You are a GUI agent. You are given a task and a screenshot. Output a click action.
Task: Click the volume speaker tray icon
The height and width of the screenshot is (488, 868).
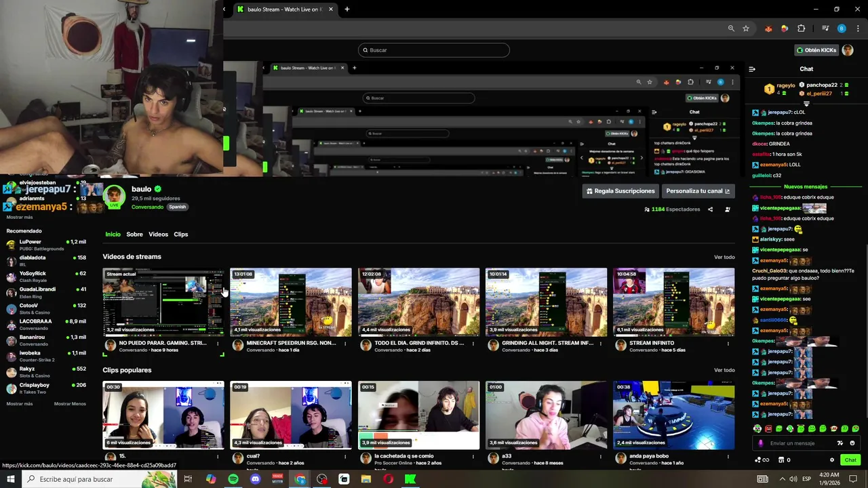(x=793, y=479)
